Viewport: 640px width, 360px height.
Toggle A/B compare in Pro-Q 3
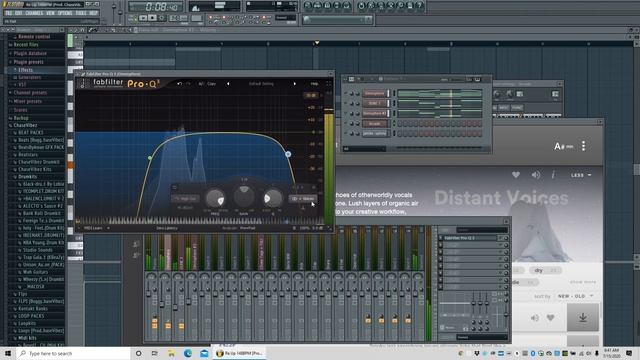pyautogui.click(x=201, y=84)
